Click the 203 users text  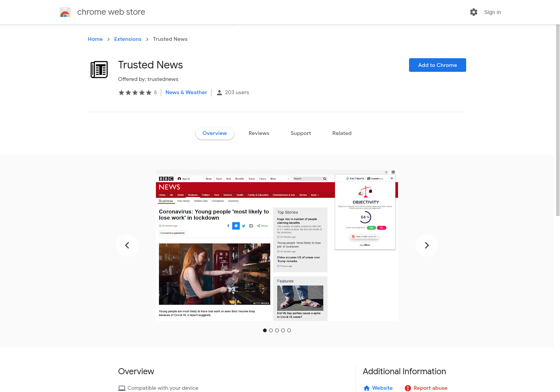(x=237, y=92)
